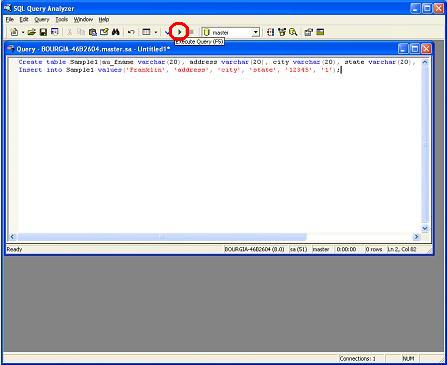Save the query with the floppy disk icon

(43, 32)
